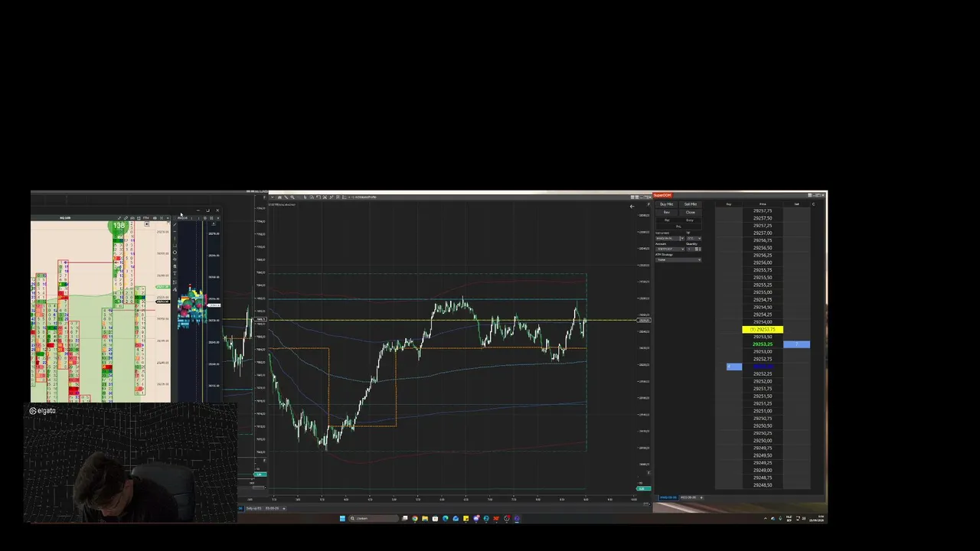Click the 29248,50 price row in SuperDOM
Viewport: 980px width, 551px height.
(x=763, y=485)
